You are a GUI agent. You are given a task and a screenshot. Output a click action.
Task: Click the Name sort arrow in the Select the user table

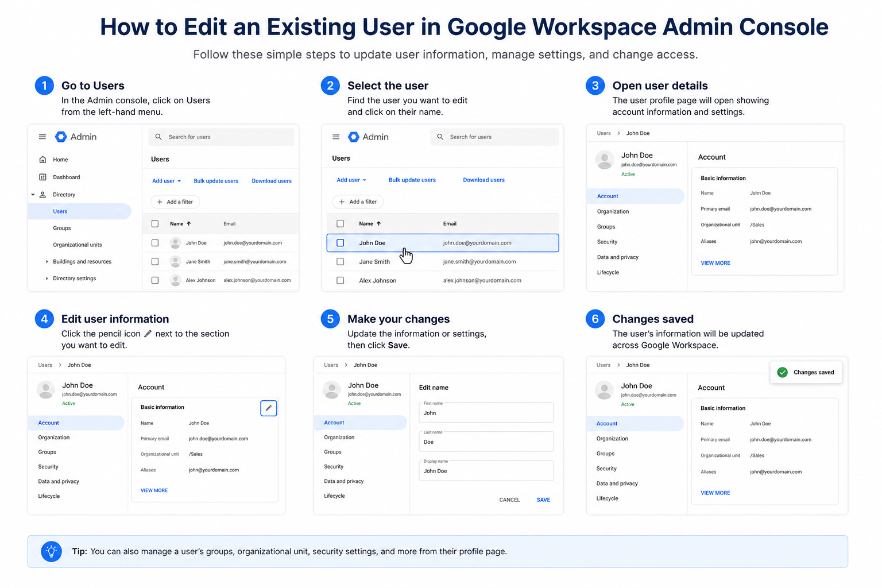[x=379, y=223]
